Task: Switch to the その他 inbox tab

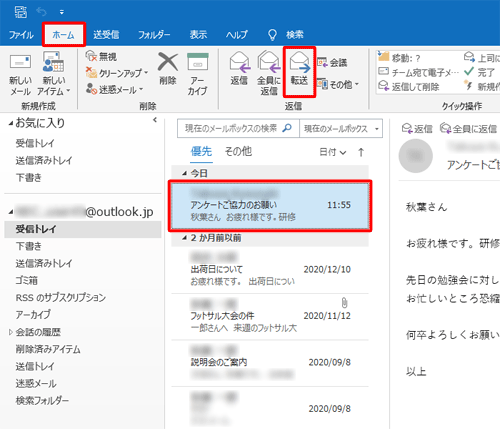Action: [238, 152]
